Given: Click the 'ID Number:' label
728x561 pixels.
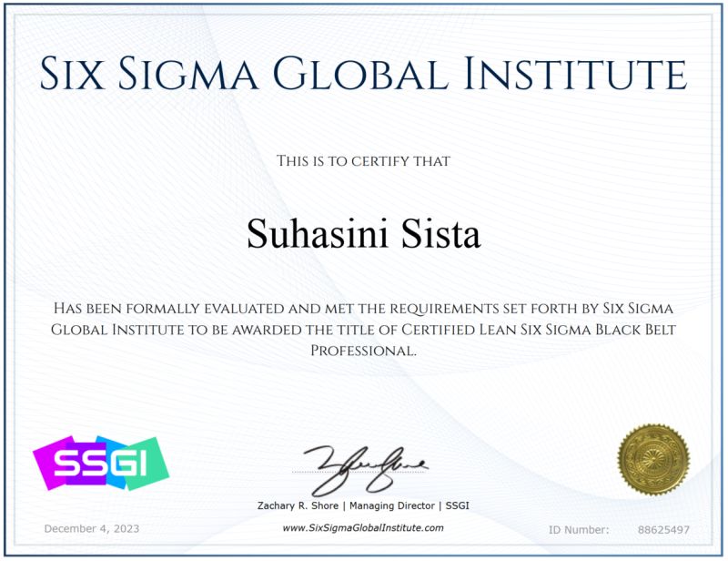Looking at the screenshot, I should (x=579, y=530).
